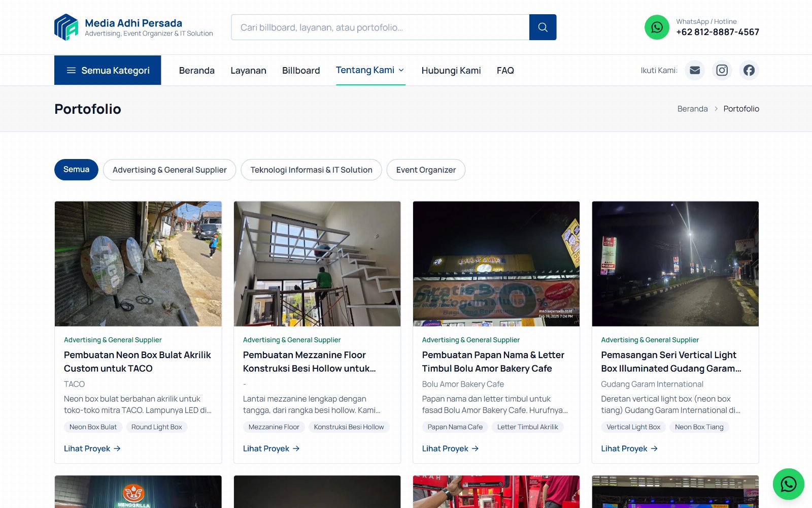812x508 pixels.
Task: Click the arrow beside Bolu Amor card's Lihat Proyek
Action: click(476, 449)
